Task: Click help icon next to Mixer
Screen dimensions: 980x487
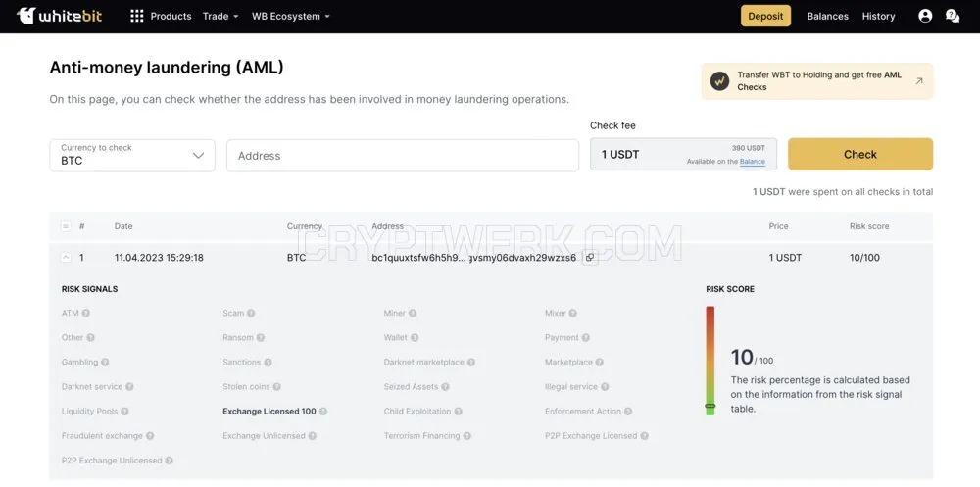Action: point(572,314)
